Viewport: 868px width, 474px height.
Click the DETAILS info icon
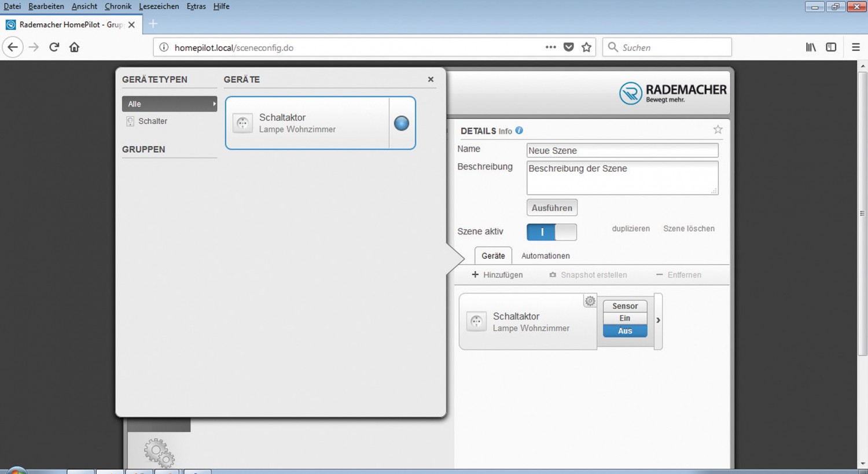519,131
